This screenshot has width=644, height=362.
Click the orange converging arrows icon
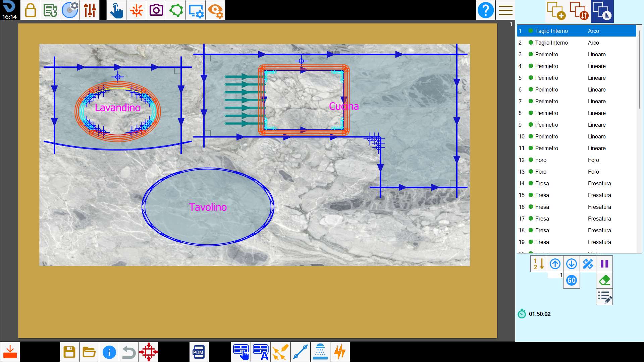click(136, 10)
